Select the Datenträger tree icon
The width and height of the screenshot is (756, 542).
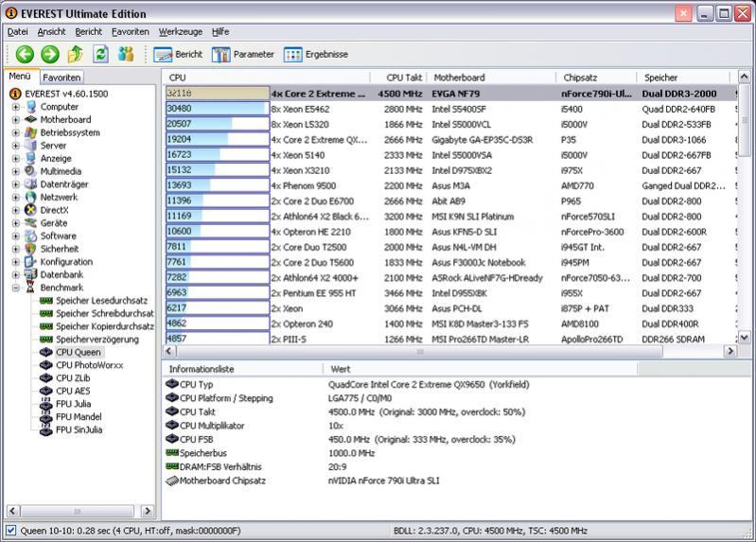(x=31, y=184)
